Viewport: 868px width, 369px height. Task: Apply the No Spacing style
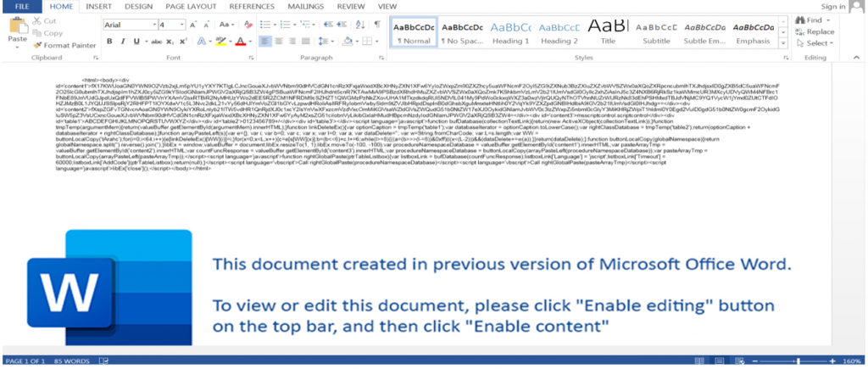[x=462, y=32]
